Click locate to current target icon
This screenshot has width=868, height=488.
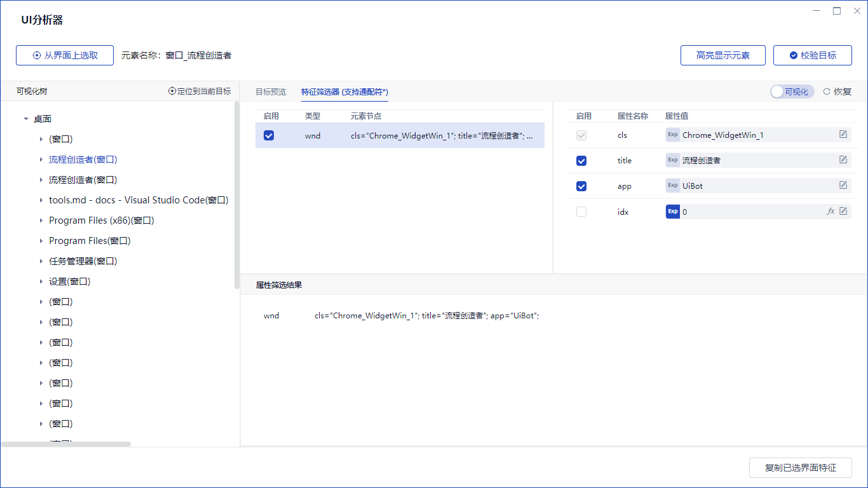(x=172, y=91)
